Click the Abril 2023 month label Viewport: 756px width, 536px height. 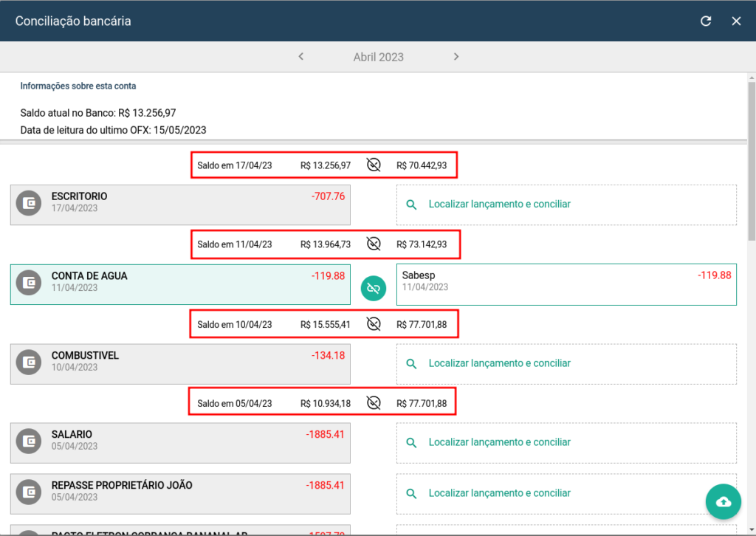pos(379,57)
